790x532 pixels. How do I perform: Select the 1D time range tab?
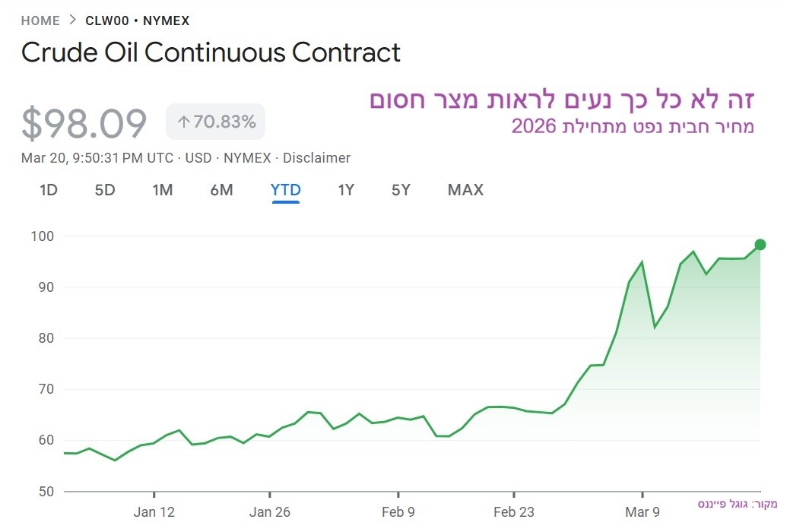pyautogui.click(x=49, y=190)
